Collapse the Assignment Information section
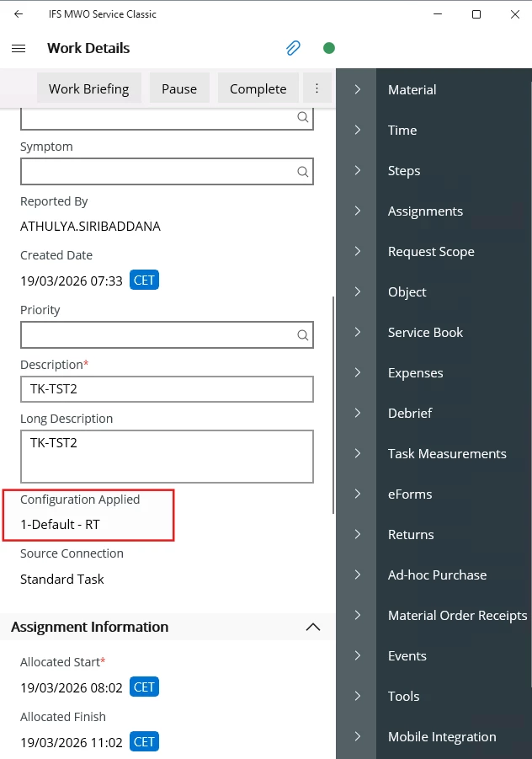Screen dimensions: 532x759 coord(313,627)
